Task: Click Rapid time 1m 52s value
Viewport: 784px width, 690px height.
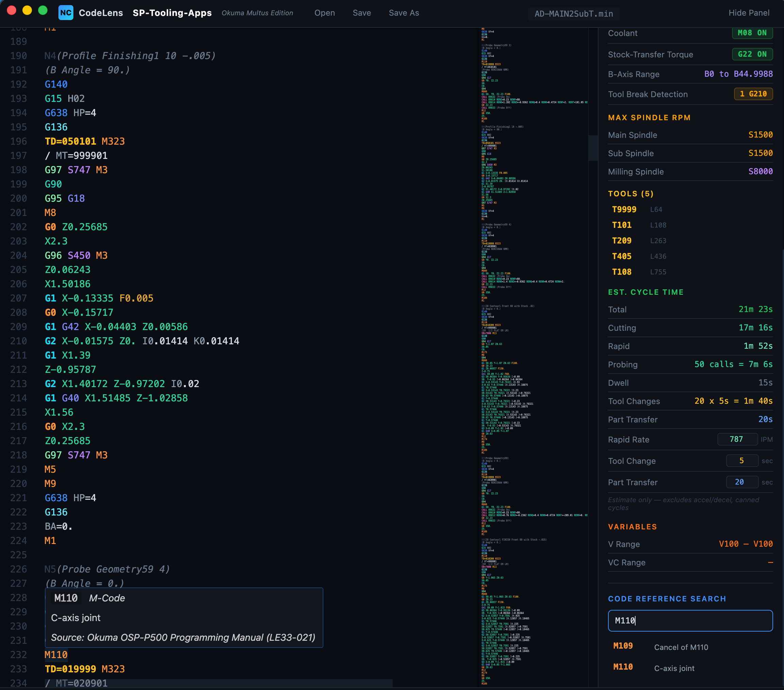Action: coord(758,346)
